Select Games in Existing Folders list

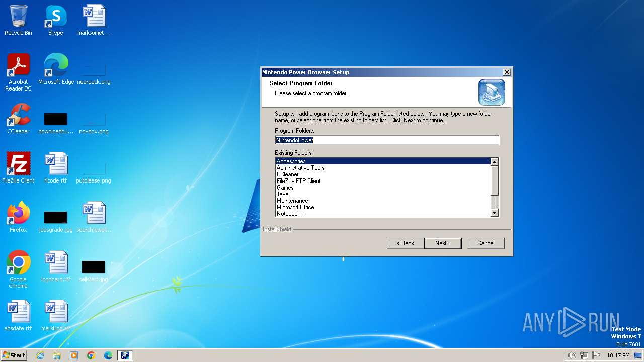[382, 188]
